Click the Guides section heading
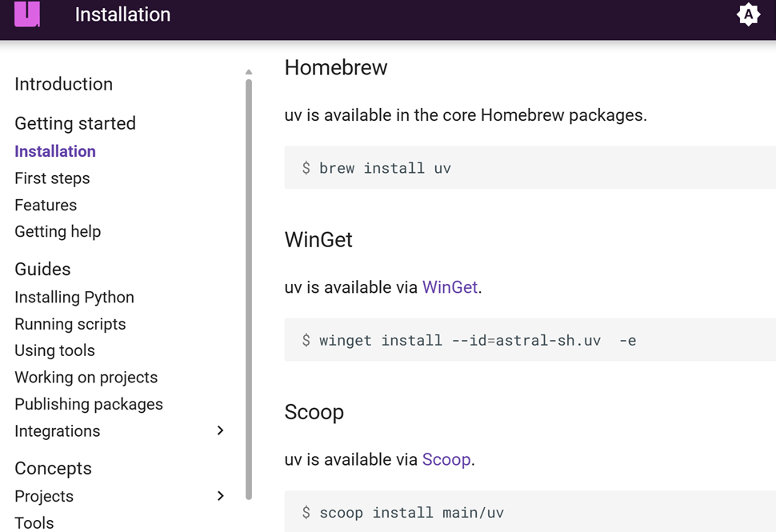Image resolution: width=776 pixels, height=532 pixels. tap(42, 270)
